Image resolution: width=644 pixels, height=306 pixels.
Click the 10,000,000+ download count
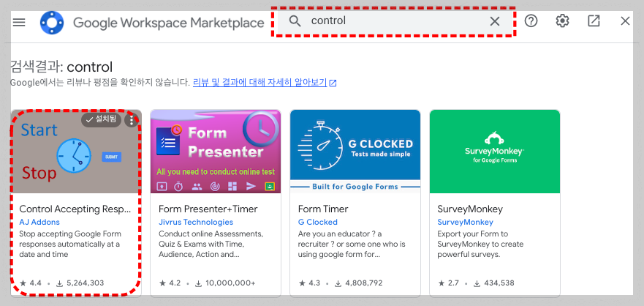225,283
